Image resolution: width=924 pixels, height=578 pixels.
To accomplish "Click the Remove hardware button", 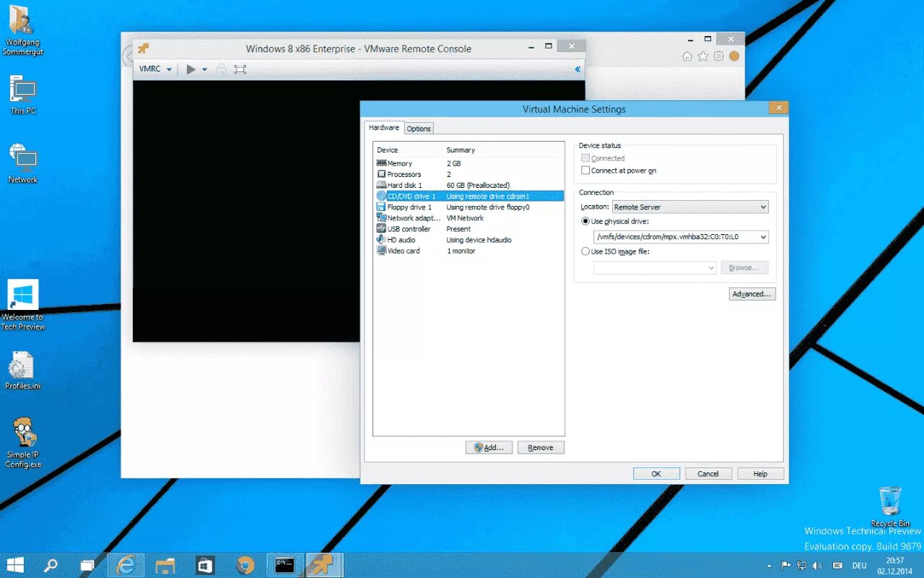I will click(541, 447).
